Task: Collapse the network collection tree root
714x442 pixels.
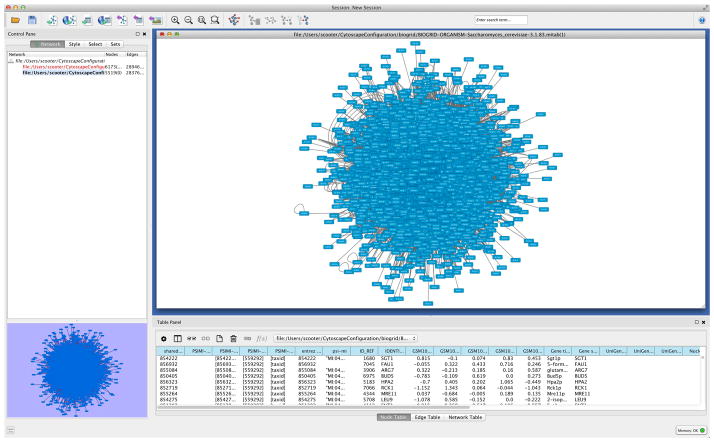Action: (x=11, y=61)
